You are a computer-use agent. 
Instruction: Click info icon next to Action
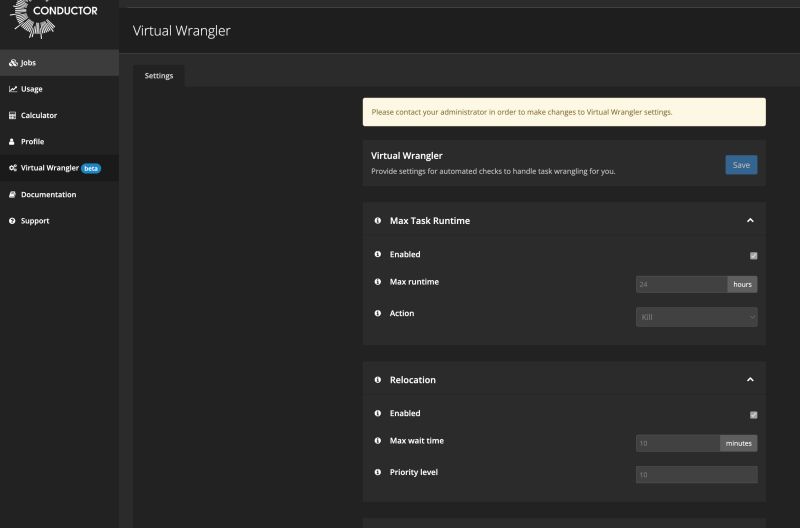(378, 313)
